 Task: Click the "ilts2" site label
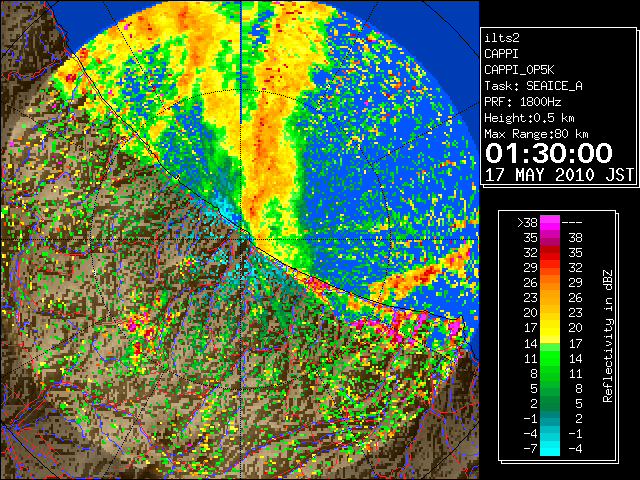(x=502, y=38)
